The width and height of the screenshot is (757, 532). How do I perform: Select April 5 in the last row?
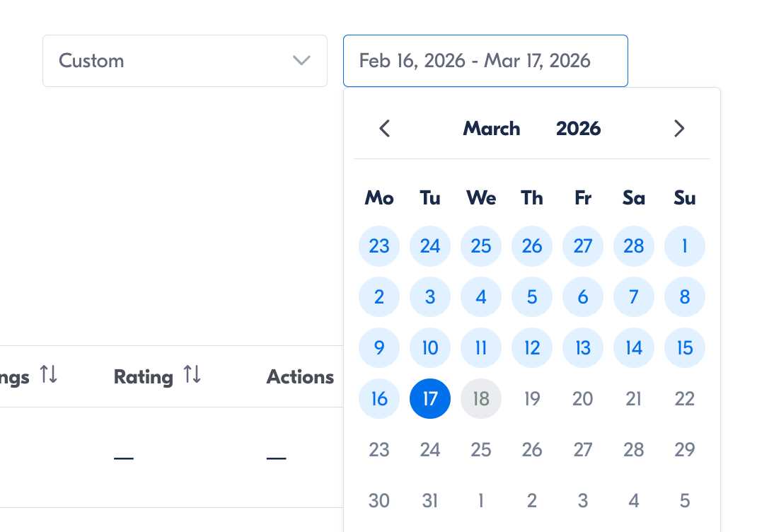685,501
